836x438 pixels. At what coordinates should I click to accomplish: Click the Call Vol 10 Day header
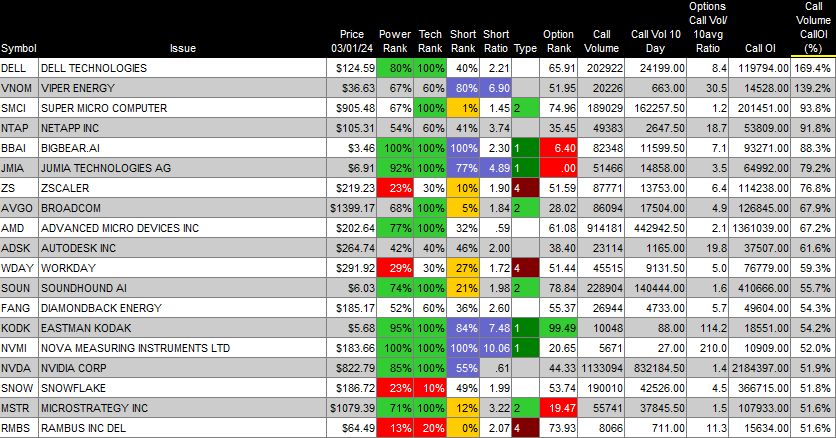[x=655, y=42]
